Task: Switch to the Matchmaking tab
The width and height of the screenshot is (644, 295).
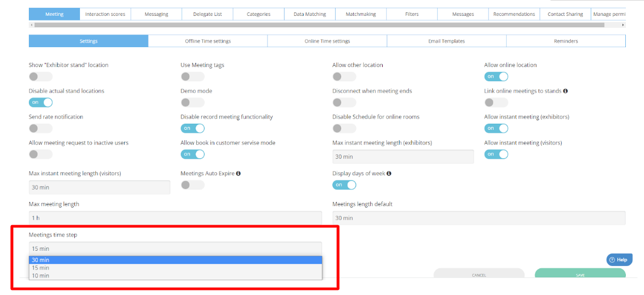Action: 361,14
